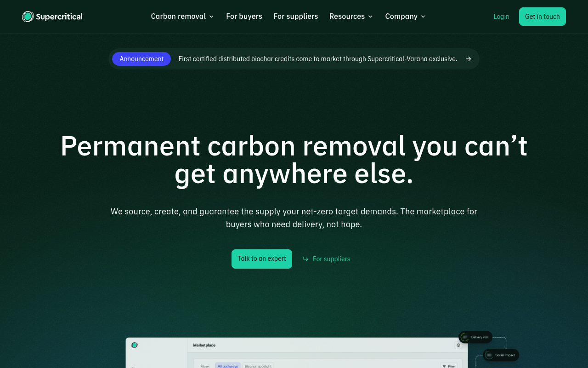The width and height of the screenshot is (588, 368).
Task: Select the All pathways view tab
Action: 228,366
